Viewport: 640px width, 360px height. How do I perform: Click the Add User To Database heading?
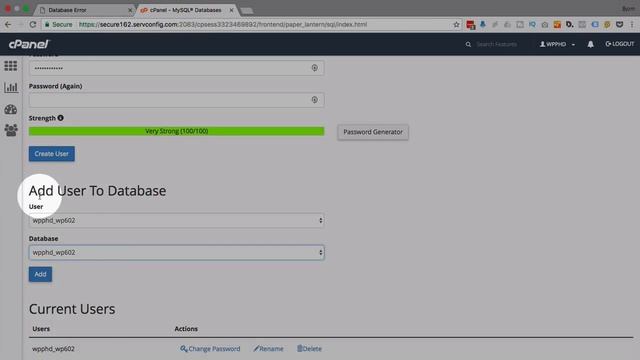click(x=97, y=191)
